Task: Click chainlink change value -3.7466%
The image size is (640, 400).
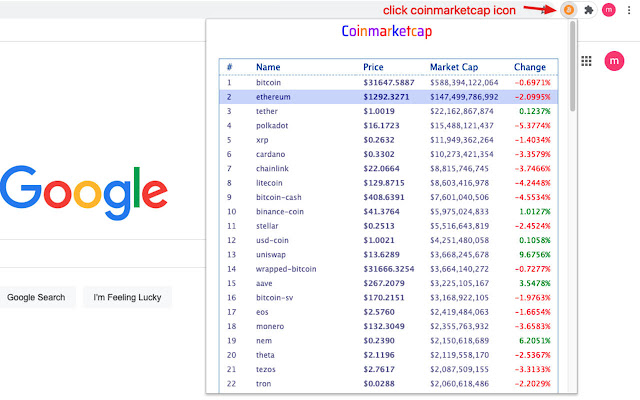Action: coord(532,169)
